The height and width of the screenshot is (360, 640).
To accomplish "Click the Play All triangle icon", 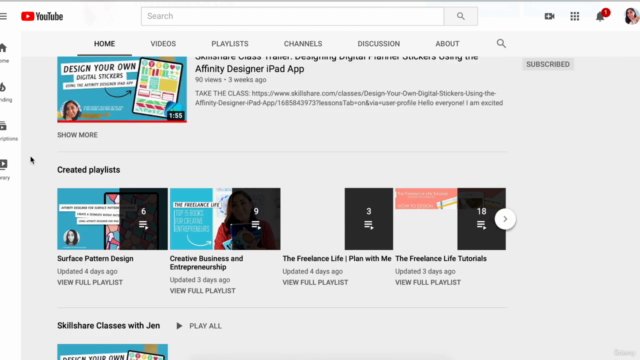I will point(179,326).
